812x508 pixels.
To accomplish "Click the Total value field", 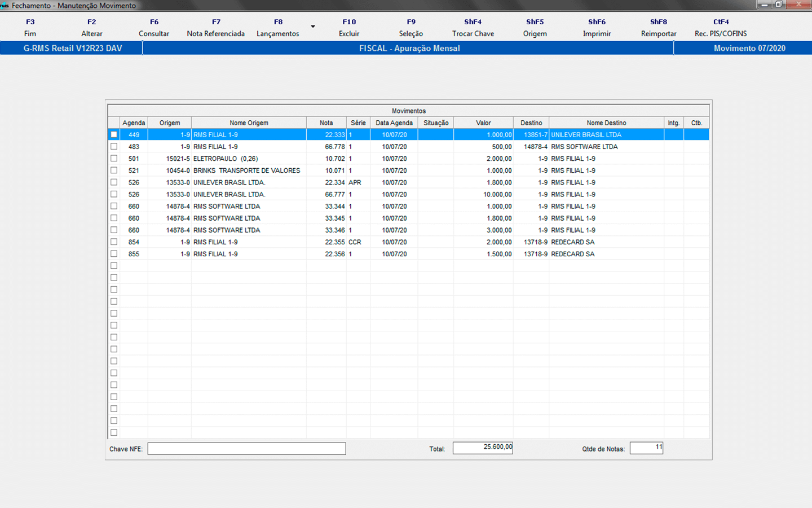I will point(483,448).
